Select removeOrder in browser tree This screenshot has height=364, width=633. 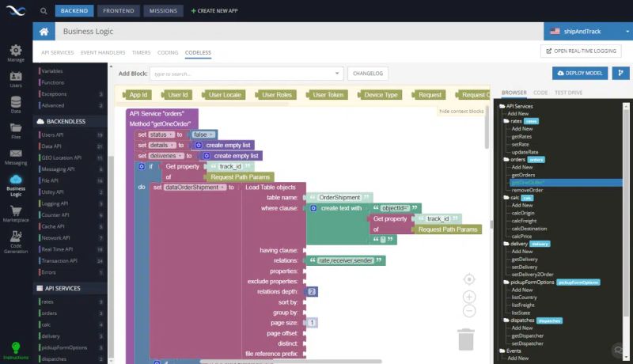[x=527, y=190]
